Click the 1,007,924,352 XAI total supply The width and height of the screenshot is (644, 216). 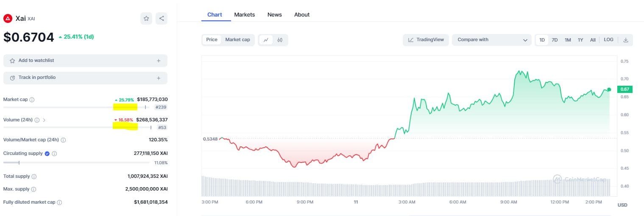(148, 177)
